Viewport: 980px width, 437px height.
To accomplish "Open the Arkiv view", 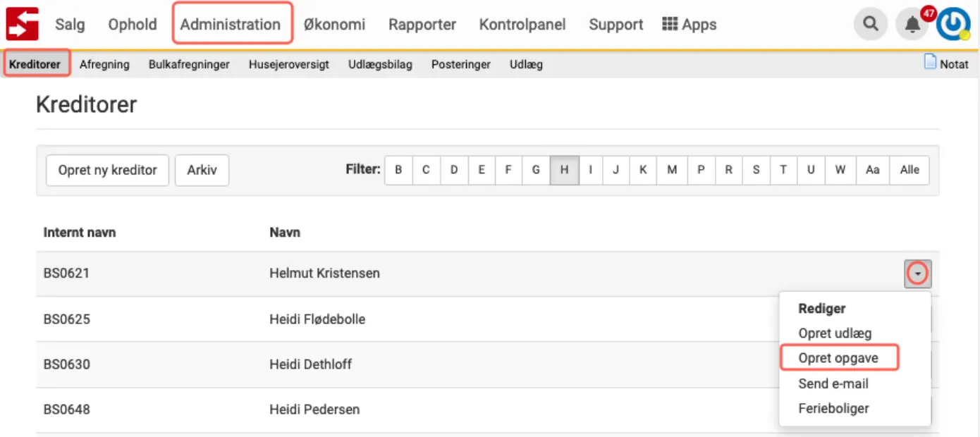I will pyautogui.click(x=202, y=170).
